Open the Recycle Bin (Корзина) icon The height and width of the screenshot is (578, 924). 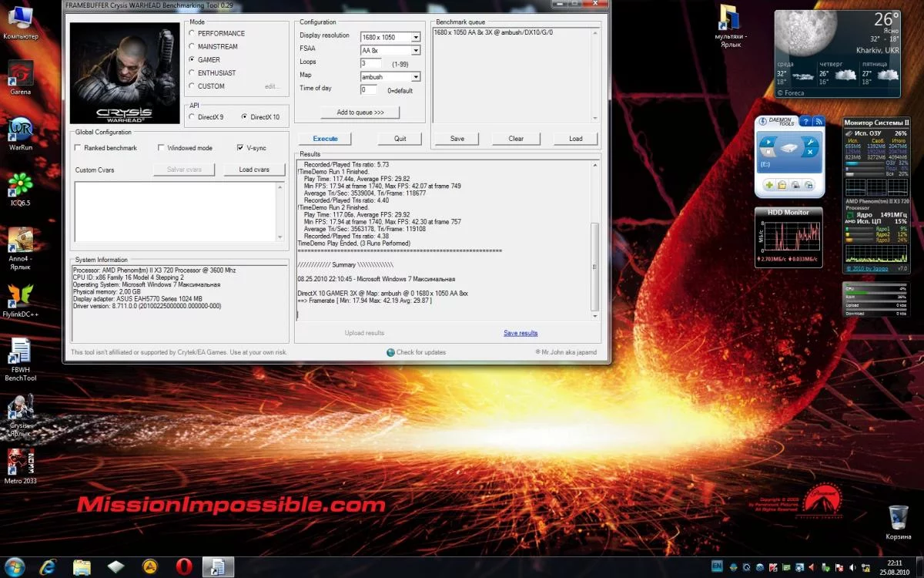click(x=898, y=517)
